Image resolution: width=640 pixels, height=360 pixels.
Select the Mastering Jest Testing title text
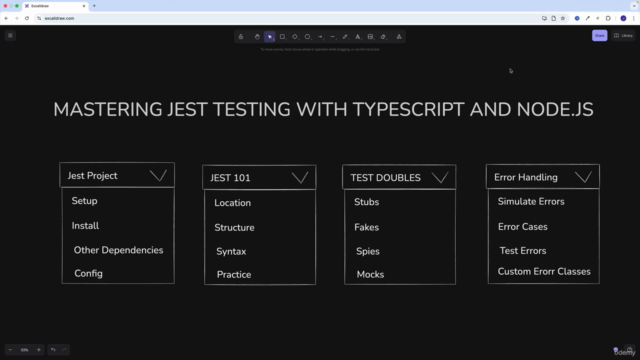pos(323,110)
